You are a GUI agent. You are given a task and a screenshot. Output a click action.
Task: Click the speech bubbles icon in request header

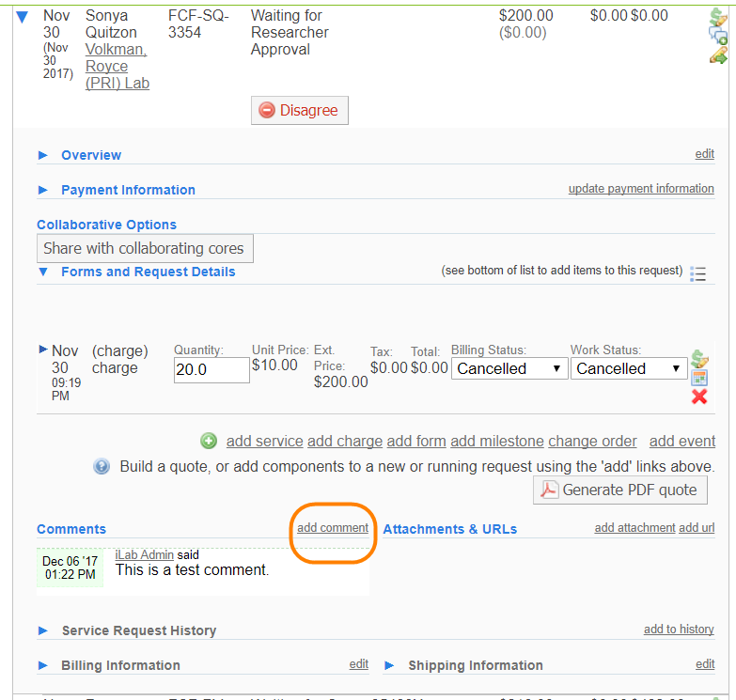tap(718, 37)
